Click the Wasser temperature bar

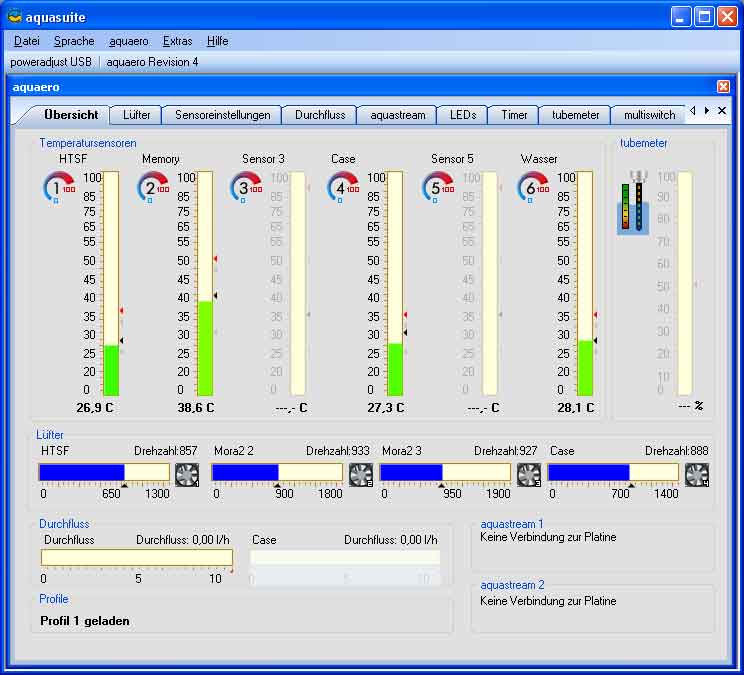585,283
